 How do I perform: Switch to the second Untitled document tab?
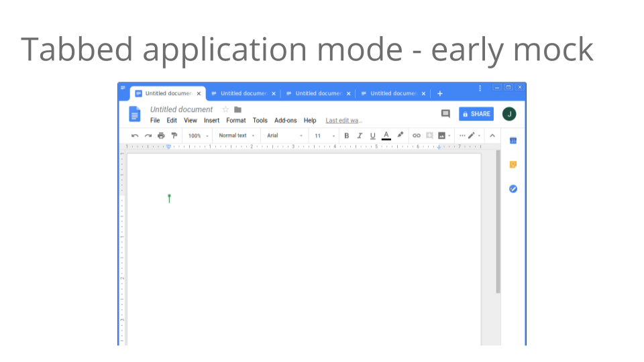click(244, 94)
